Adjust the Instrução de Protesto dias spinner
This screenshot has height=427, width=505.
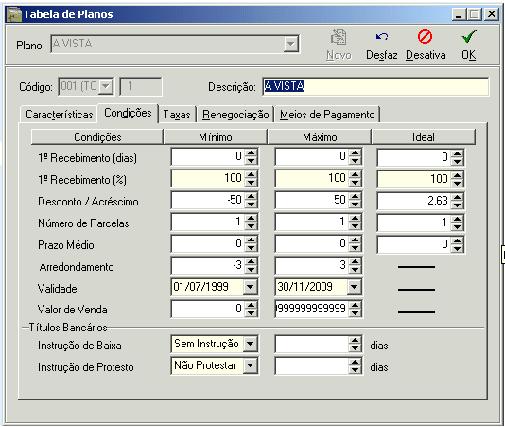pyautogui.click(x=355, y=366)
